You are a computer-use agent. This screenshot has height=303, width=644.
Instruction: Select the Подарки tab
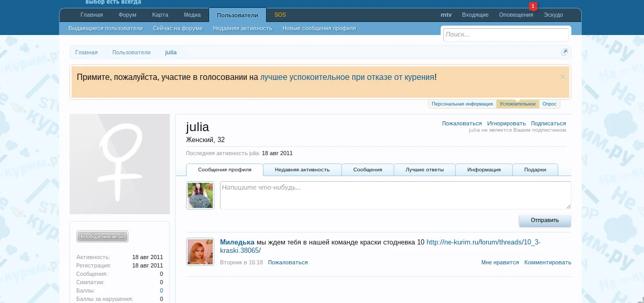pos(535,170)
